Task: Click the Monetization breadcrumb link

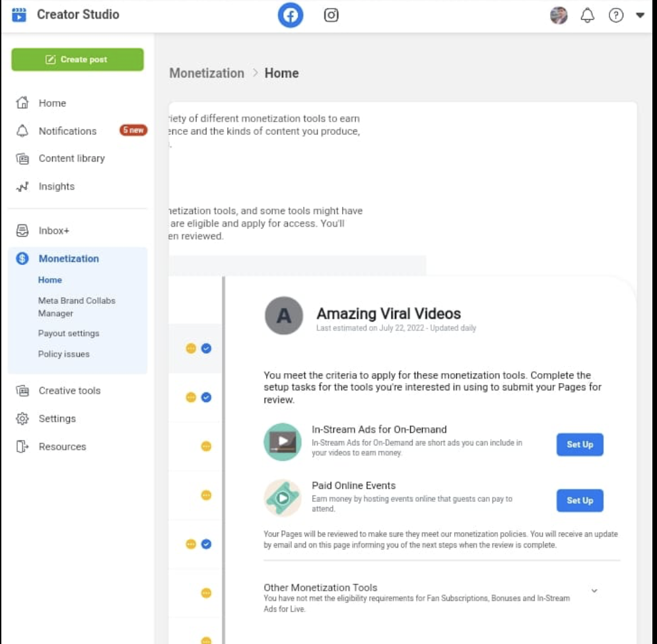Action: [x=207, y=73]
